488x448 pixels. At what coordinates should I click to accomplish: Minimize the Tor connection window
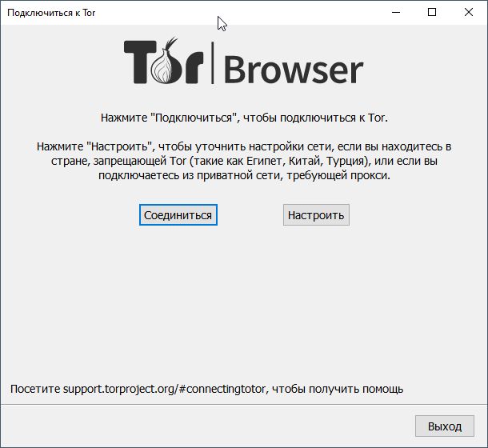point(396,13)
